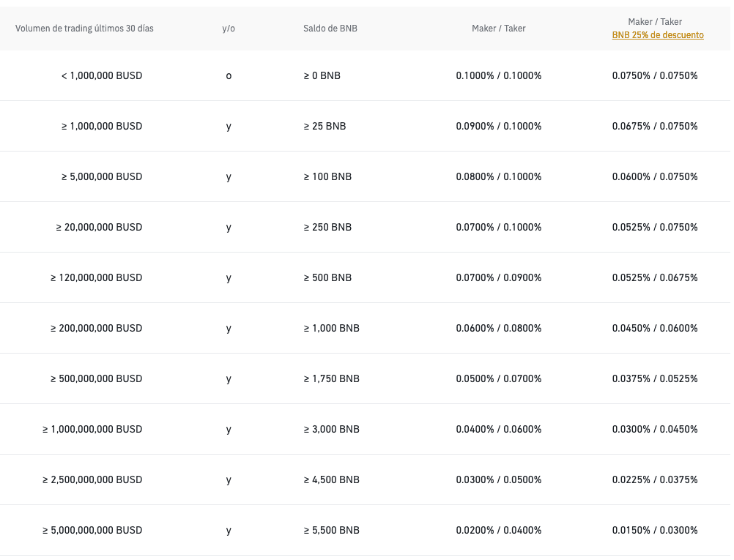Open the BNB 25% de descuento link

click(658, 35)
